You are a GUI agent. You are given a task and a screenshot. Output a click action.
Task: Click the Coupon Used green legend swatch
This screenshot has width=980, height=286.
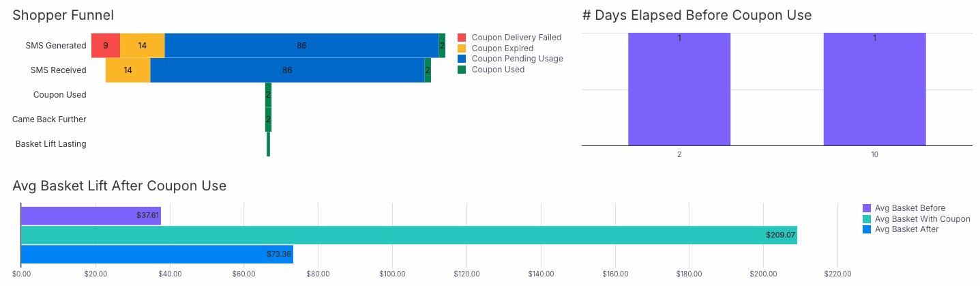(462, 70)
